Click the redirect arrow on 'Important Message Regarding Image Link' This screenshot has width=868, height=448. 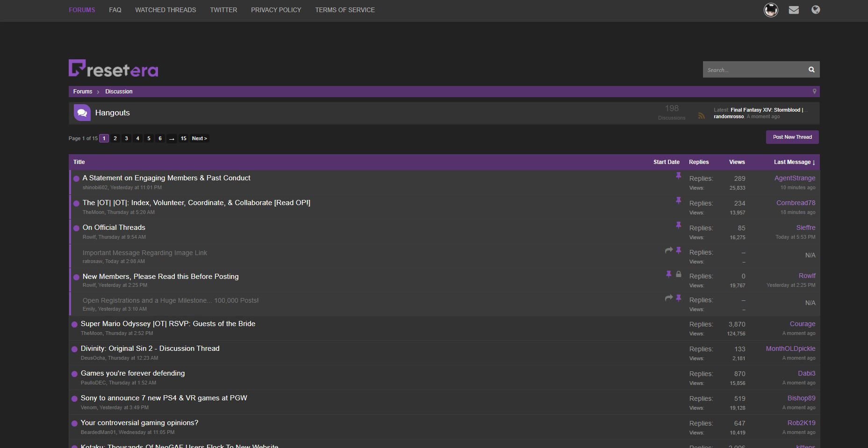[x=669, y=250]
